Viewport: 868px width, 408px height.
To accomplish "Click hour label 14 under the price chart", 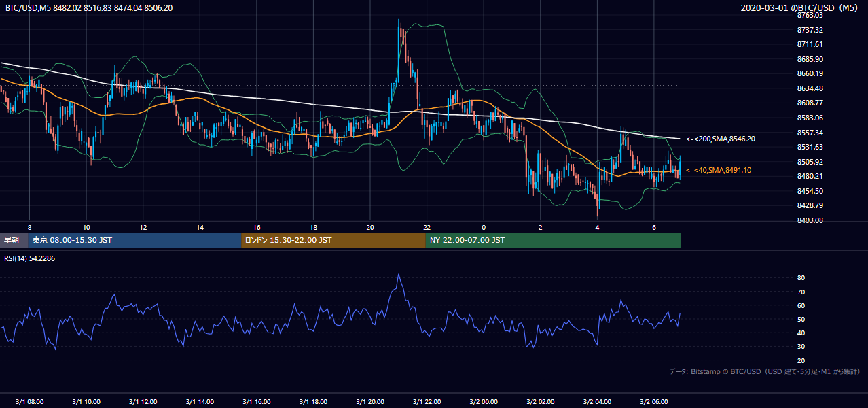I will [x=200, y=227].
